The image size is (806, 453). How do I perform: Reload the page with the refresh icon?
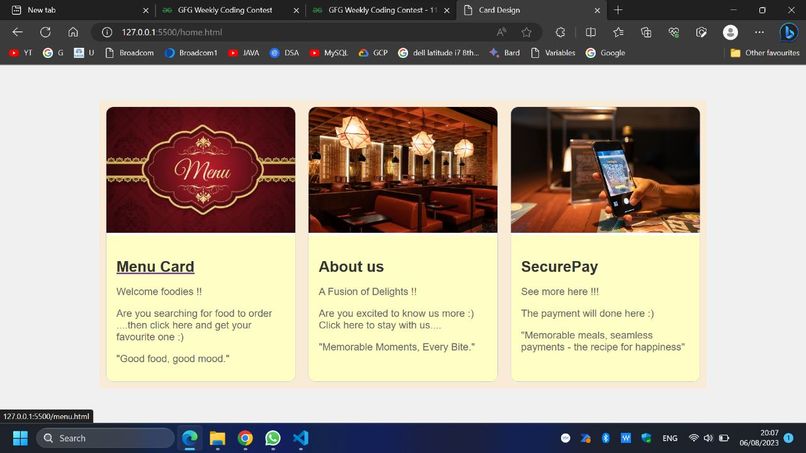[45, 32]
